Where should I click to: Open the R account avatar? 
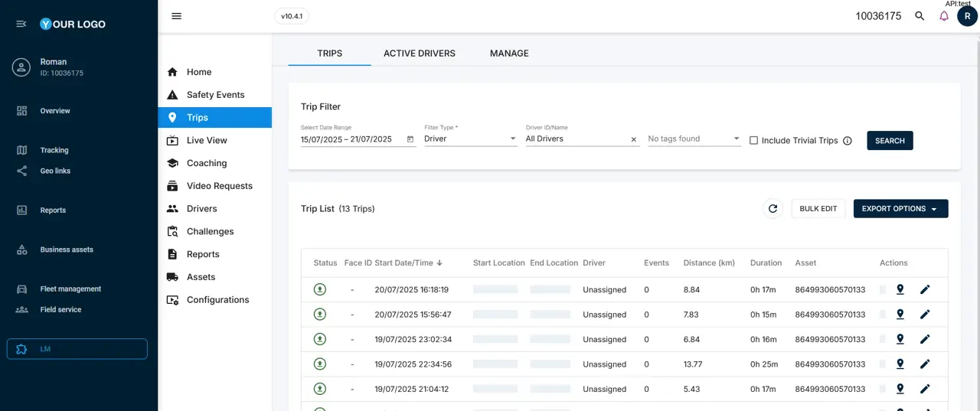(x=967, y=16)
